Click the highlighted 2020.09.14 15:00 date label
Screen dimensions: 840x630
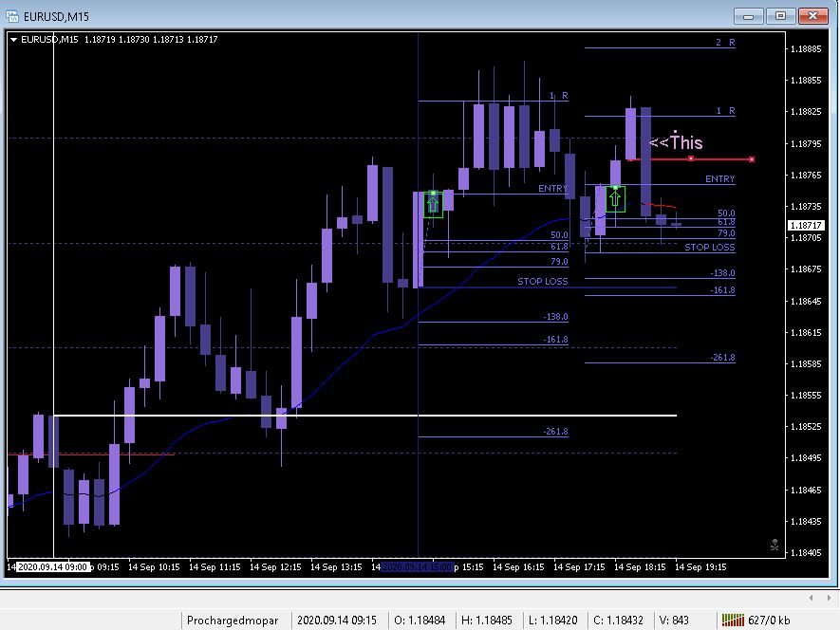coord(418,566)
